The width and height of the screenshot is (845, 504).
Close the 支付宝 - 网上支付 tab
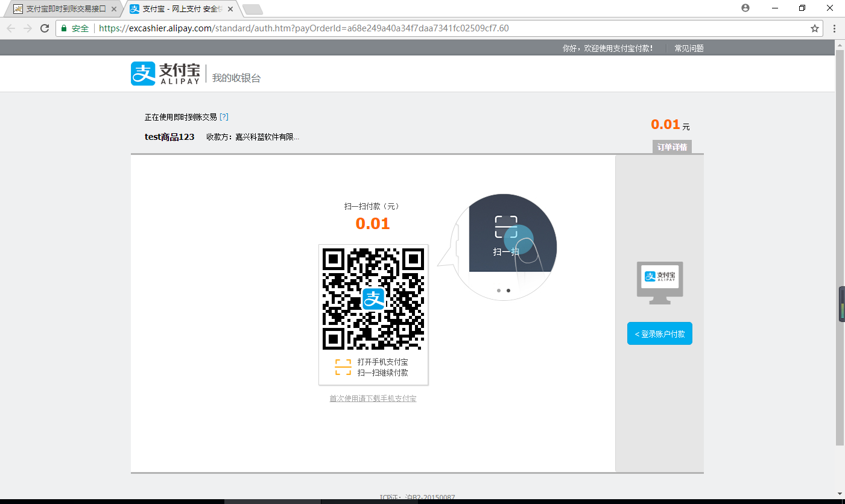[230, 9]
